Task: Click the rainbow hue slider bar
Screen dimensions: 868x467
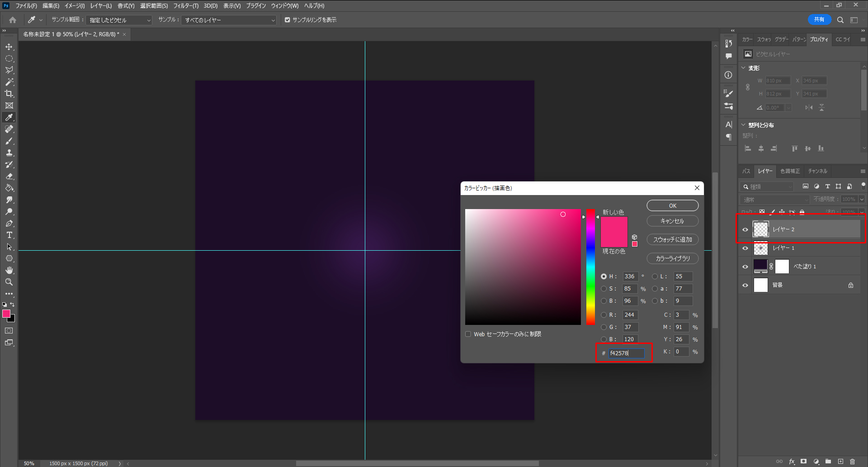Action: point(590,267)
